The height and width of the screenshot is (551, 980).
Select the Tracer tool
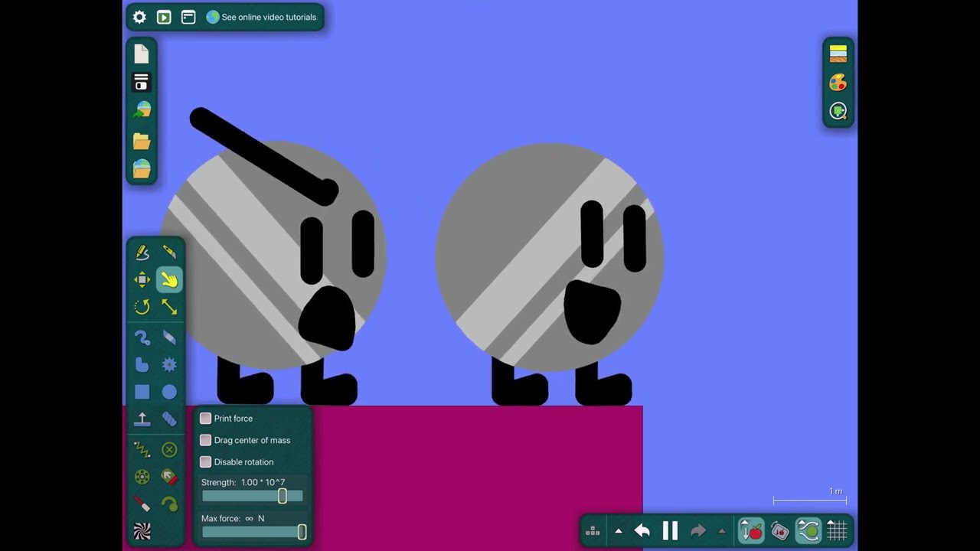point(169,504)
